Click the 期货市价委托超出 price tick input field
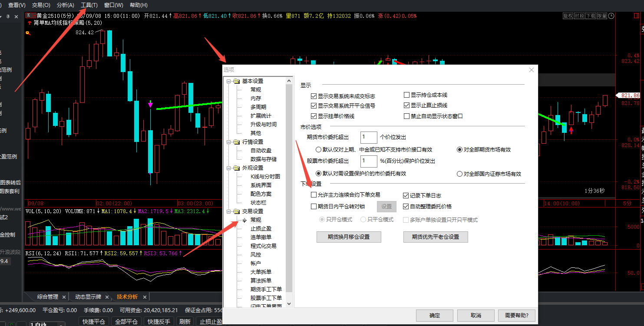 pyautogui.click(x=368, y=137)
